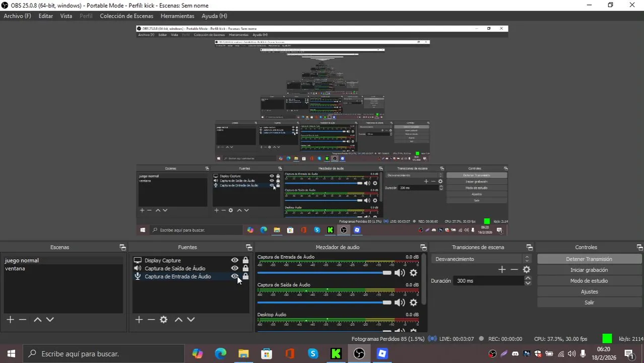Open the Desvanecimiento transition dropdown
This screenshot has height=363, width=644.
482,259
